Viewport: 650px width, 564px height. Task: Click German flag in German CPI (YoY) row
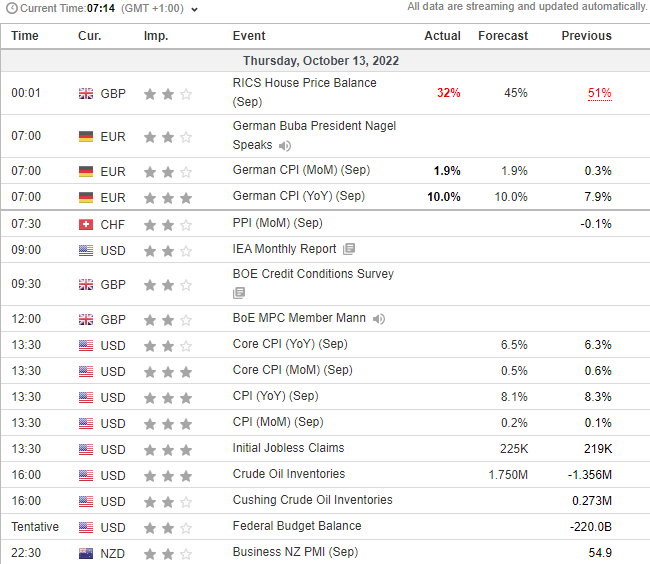tap(86, 198)
